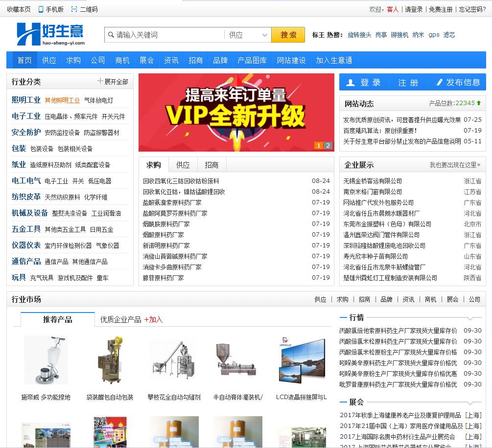The width and height of the screenshot is (492, 448).
Task: Click the orange 搜索 button
Action: [x=288, y=35]
